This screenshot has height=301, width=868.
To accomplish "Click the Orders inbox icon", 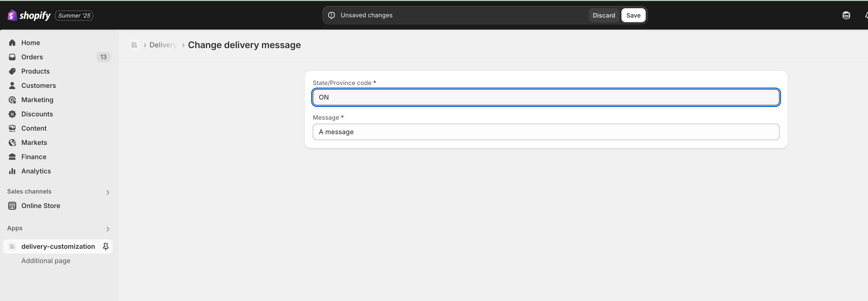I will (x=12, y=57).
